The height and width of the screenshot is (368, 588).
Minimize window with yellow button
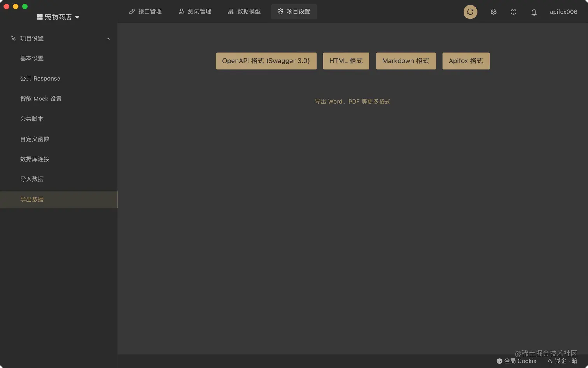[16, 6]
